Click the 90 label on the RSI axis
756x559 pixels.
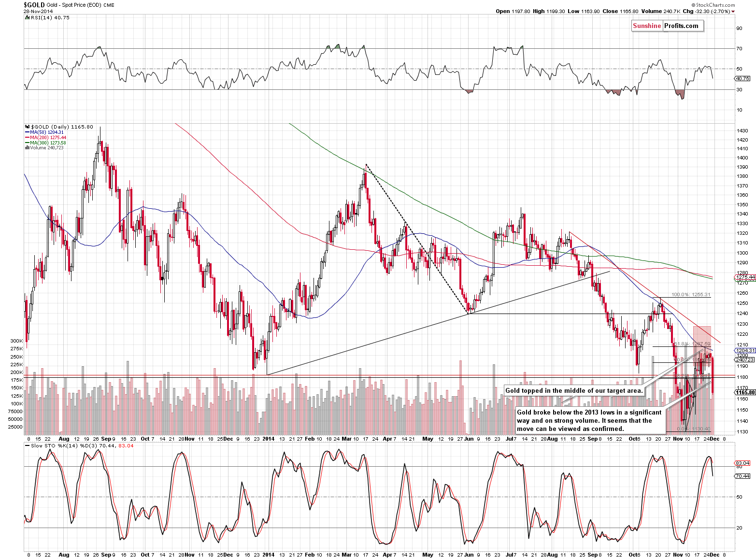point(739,28)
